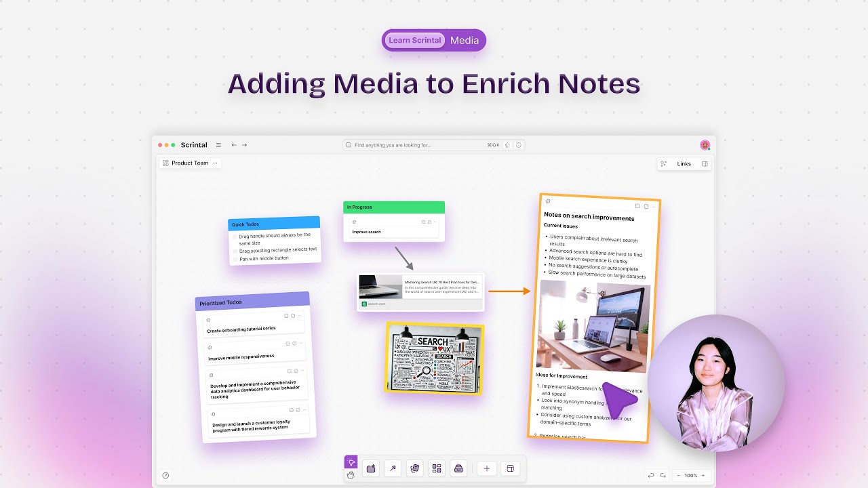Open the 'Improve search' card
Image resolution: width=868 pixels, height=488 pixels.
coord(394,227)
